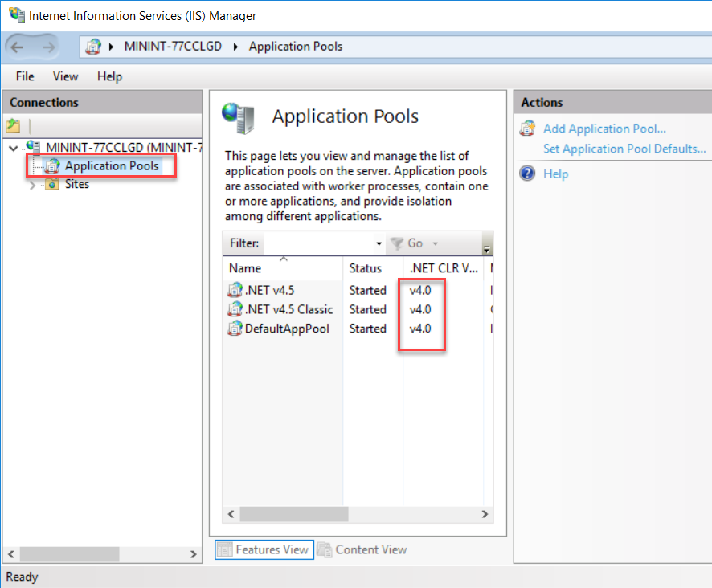Collapse the MININT-77CCLGD server node
The image size is (712, 588).
(x=13, y=148)
